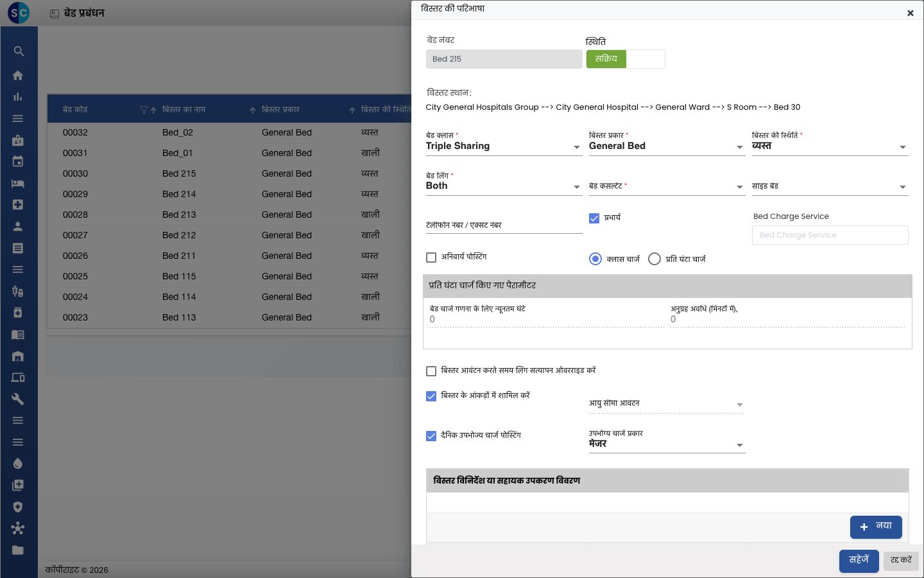Click the Bed Charge Service input field

click(x=830, y=235)
